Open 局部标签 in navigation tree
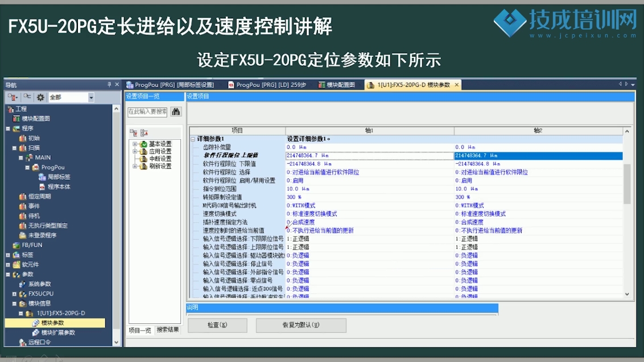Viewport: 644px width, 362px height. (x=59, y=177)
